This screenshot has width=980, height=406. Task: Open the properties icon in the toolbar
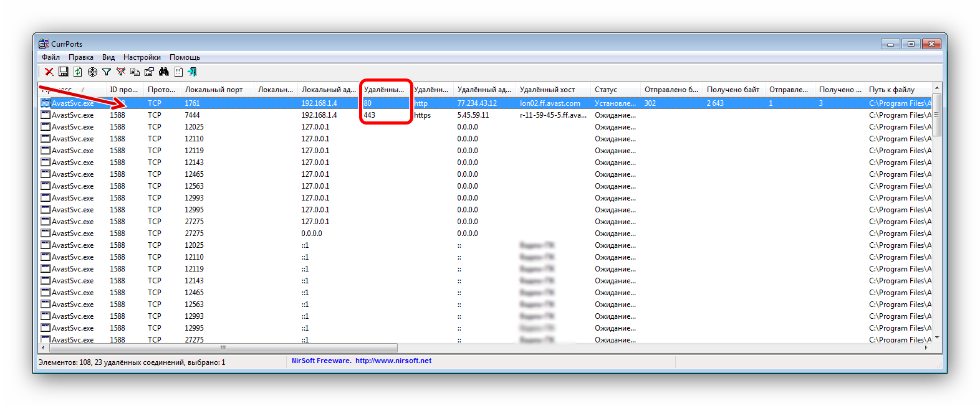point(149,72)
